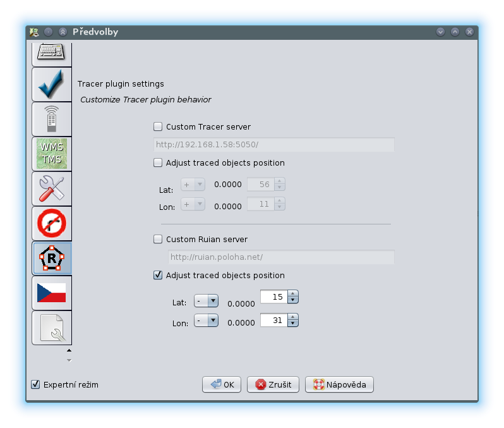Viewport: 504px width, 428px height.
Task: Enable Custom Ruian server checkbox
Action: pos(158,239)
